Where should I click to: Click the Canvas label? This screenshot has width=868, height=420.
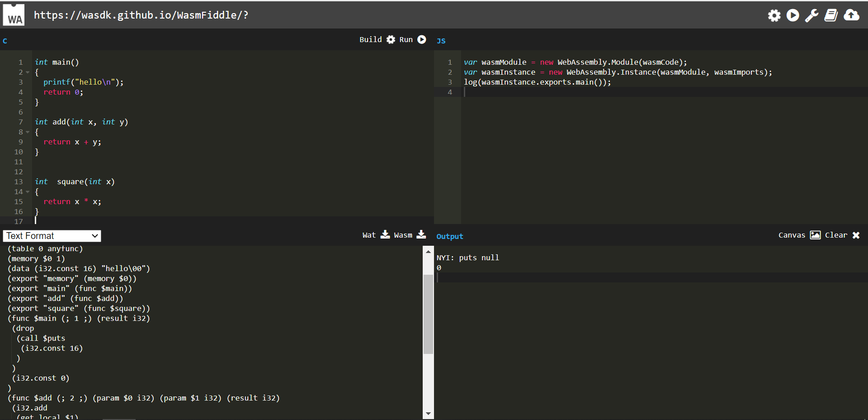(x=792, y=235)
